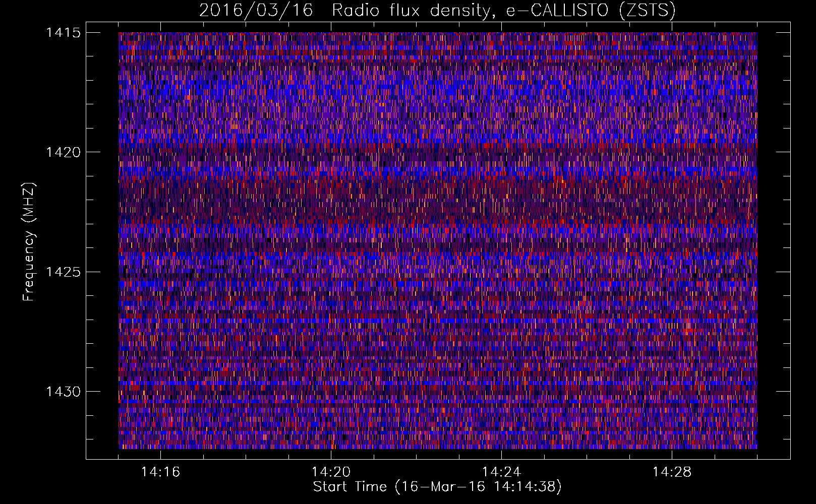Click the "Frequency (MHZ)" axis label
816x504 pixels.
click(x=29, y=242)
